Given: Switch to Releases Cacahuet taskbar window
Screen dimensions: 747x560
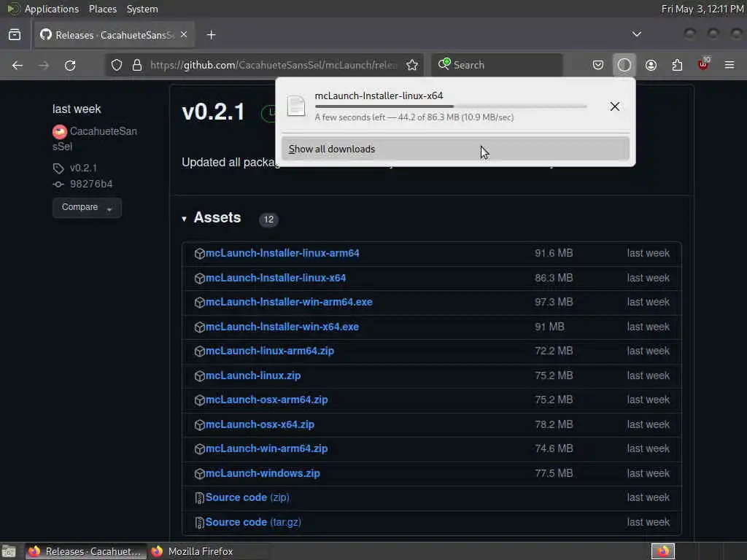Looking at the screenshot, I should pos(86,551).
